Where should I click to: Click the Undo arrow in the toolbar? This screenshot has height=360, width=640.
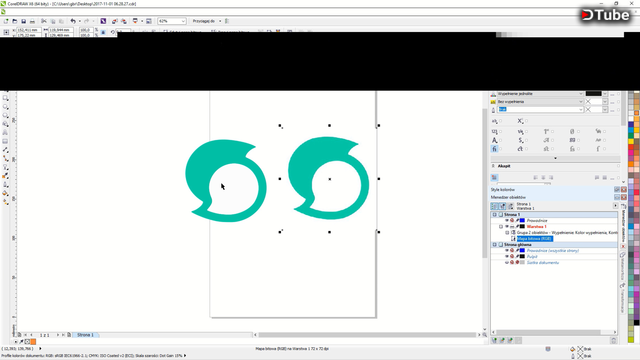(73, 21)
